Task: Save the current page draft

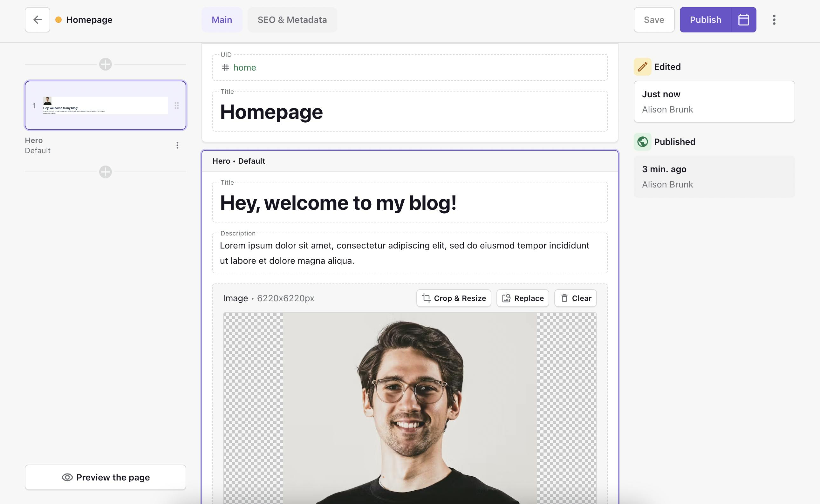Action: click(654, 20)
